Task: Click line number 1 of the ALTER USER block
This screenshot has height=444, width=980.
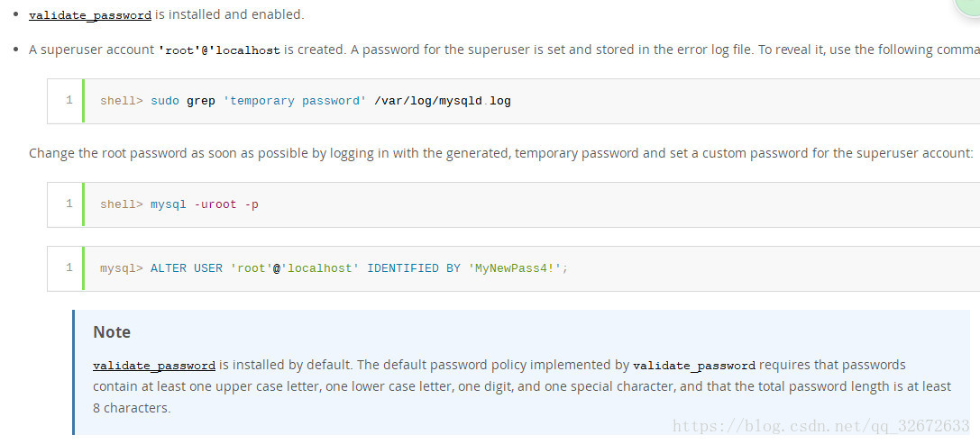Action: pyautogui.click(x=69, y=267)
